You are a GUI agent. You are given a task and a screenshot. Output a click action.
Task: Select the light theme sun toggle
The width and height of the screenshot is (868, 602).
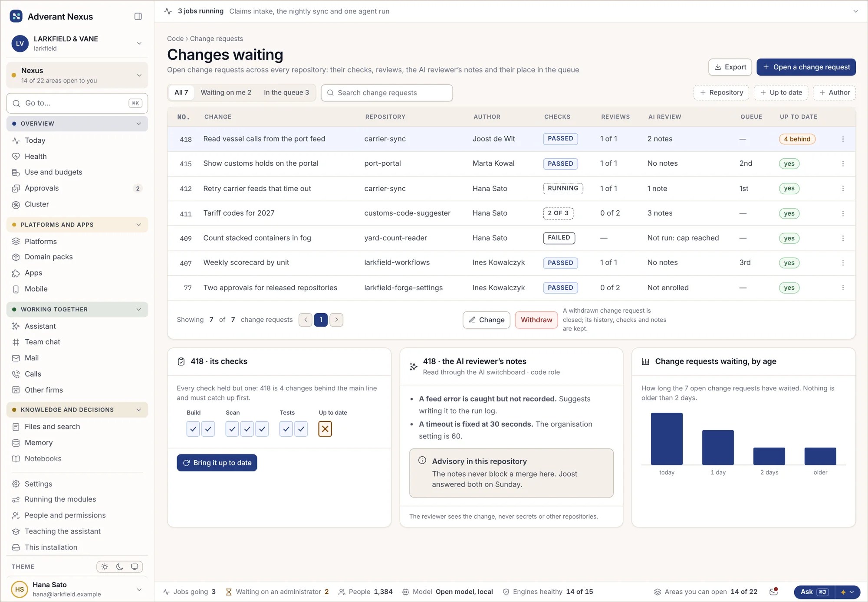(x=105, y=567)
